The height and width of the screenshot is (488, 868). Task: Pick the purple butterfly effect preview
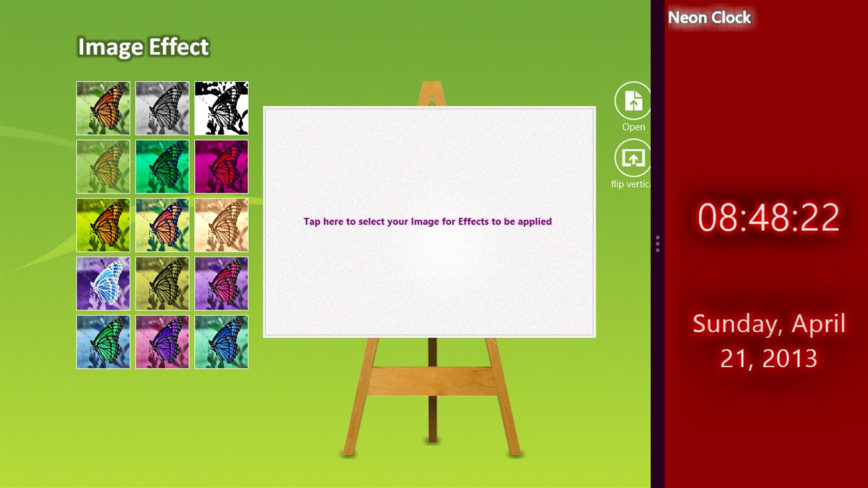(x=162, y=342)
